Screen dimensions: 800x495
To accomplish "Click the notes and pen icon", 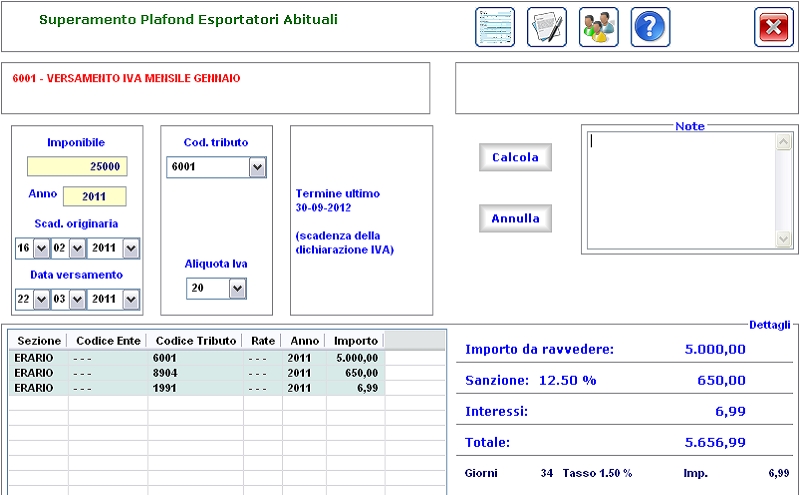I will coord(546,27).
